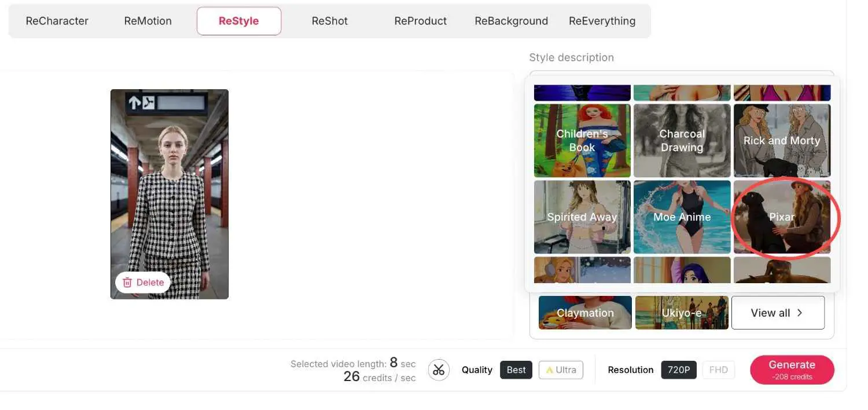Image resolution: width=868 pixels, height=410 pixels.
Task: Click the trash icon on Delete button
Action: [x=127, y=282]
